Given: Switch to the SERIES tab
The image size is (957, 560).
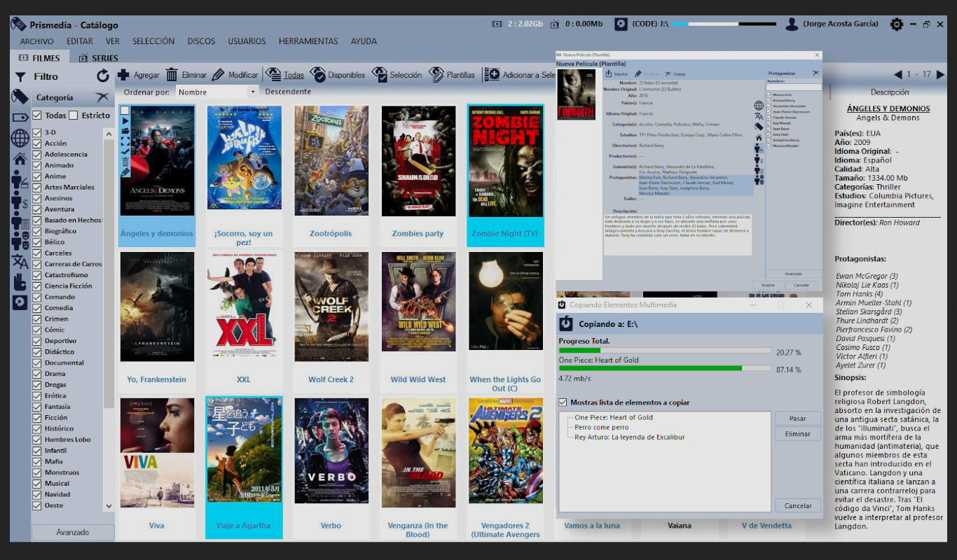Looking at the screenshot, I should click(x=98, y=58).
